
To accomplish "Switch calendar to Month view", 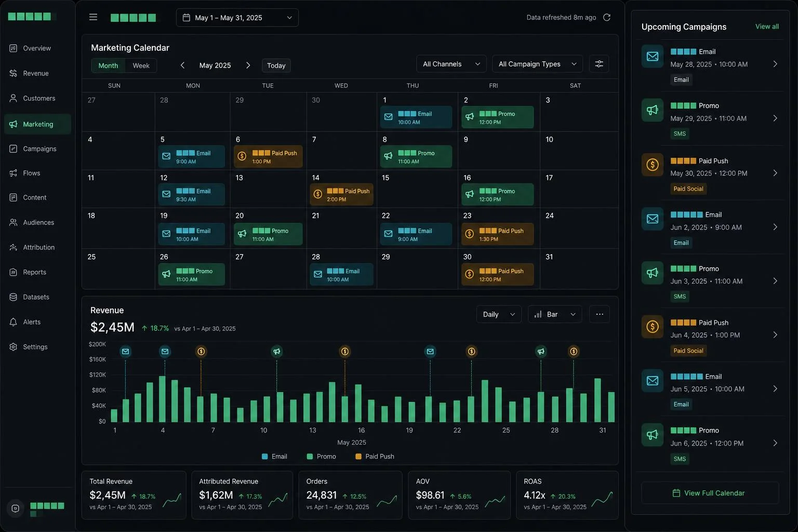I will click(108, 65).
